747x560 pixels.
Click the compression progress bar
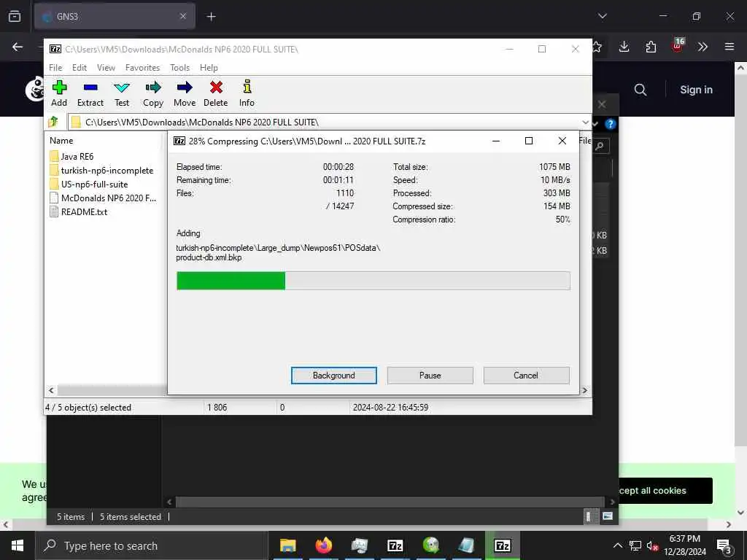tap(373, 281)
